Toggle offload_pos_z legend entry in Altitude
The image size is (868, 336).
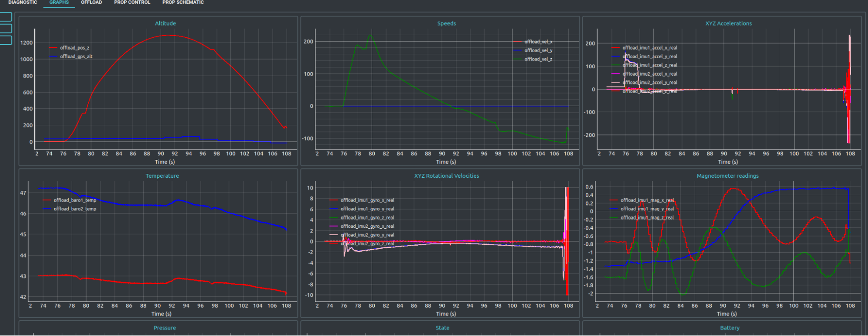[69, 48]
